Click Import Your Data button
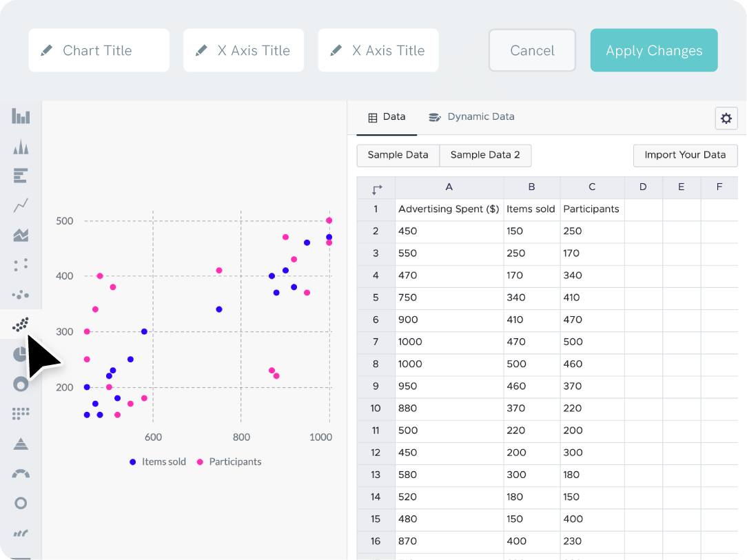The height and width of the screenshot is (560, 747). point(684,155)
